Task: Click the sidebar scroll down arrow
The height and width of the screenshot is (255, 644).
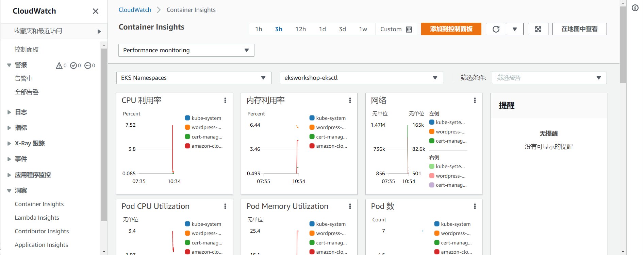Action: click(x=104, y=252)
